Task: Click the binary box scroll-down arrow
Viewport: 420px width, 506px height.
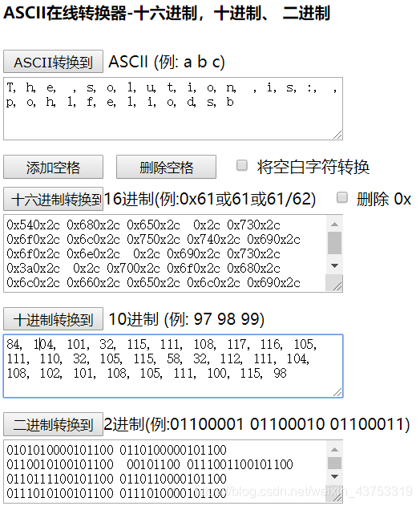Action: pos(334,476)
